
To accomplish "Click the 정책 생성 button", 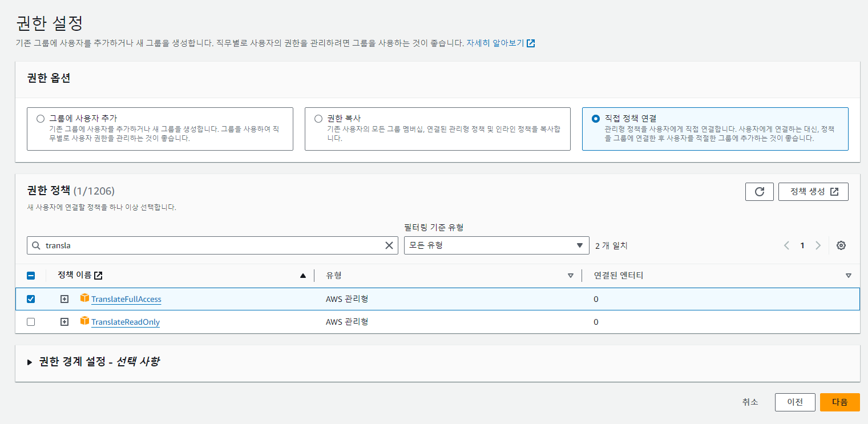I will coord(813,192).
